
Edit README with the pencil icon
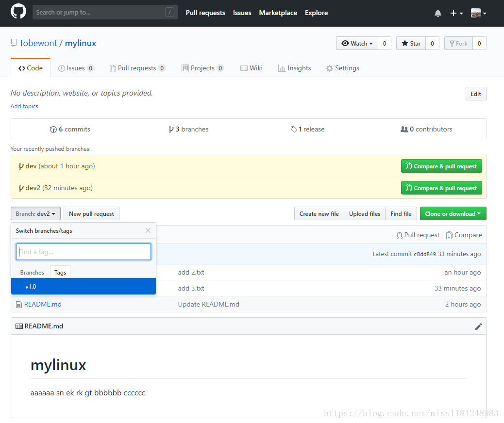(x=478, y=326)
